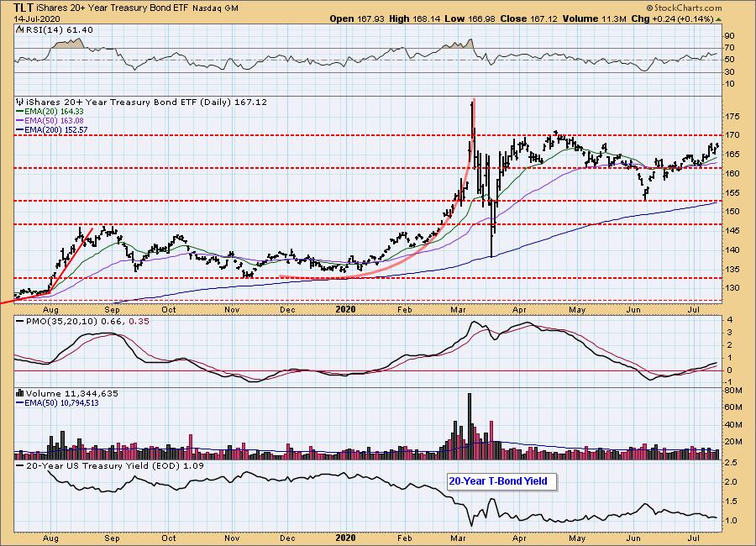Click the 150 price axis label
This screenshot has height=546, width=756.
tap(732, 212)
